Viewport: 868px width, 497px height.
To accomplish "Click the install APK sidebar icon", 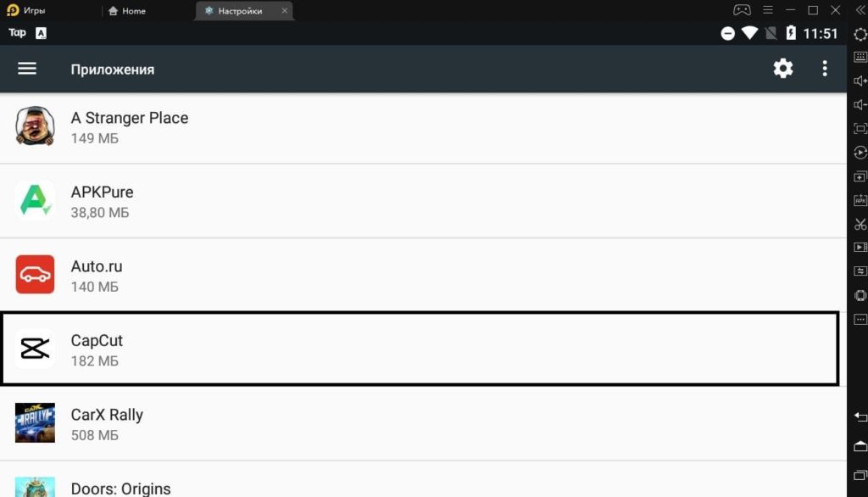I will point(860,200).
